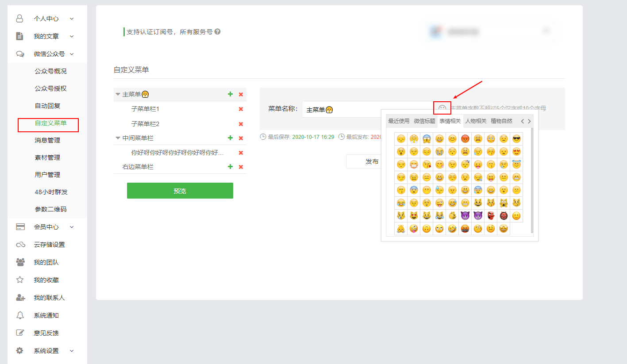Delete 中间菜单栏 with its red X
The width and height of the screenshot is (627, 364).
[241, 138]
